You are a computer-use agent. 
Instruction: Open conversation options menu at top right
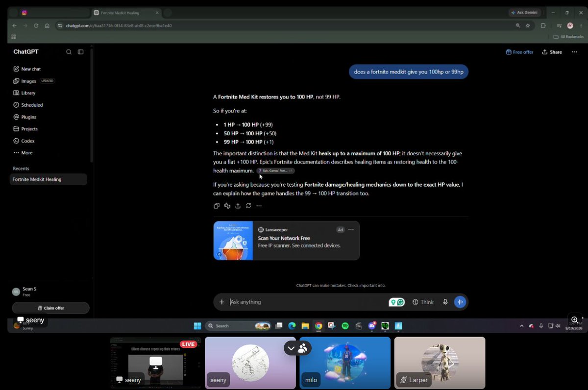point(574,52)
